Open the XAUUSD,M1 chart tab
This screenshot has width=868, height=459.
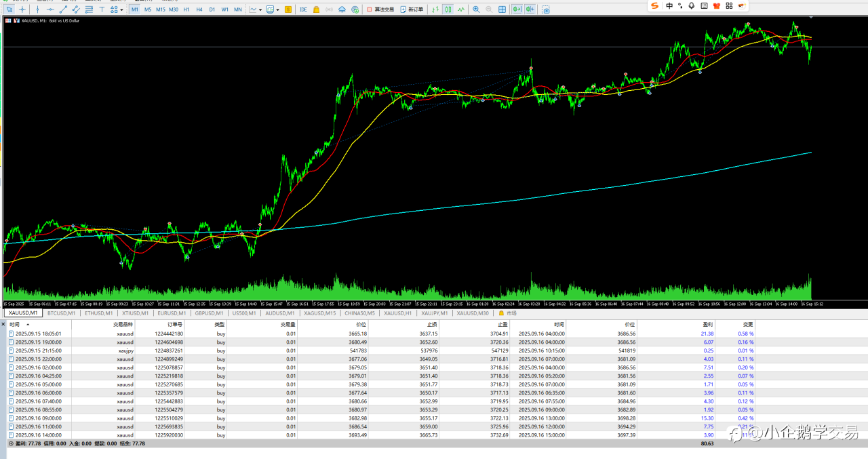coord(23,313)
